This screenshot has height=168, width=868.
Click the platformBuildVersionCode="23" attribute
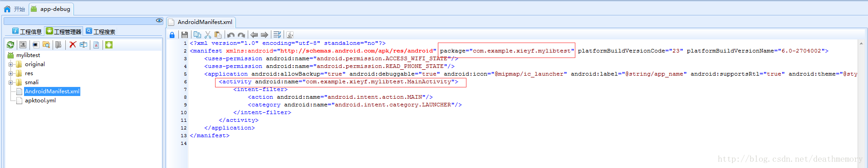(630, 51)
